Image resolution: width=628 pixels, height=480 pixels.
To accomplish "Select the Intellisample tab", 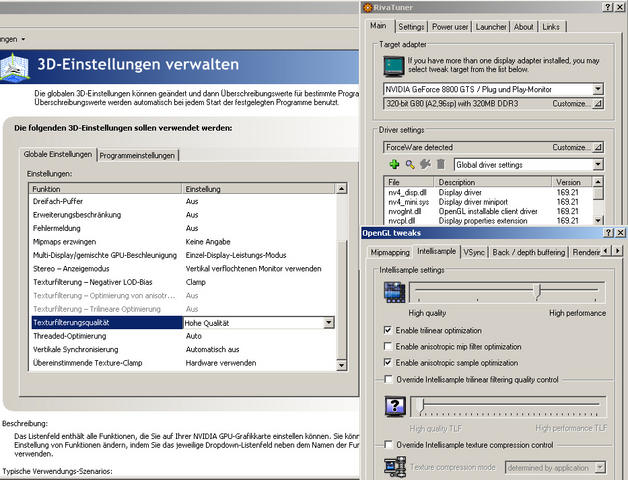I will pyautogui.click(x=436, y=251).
